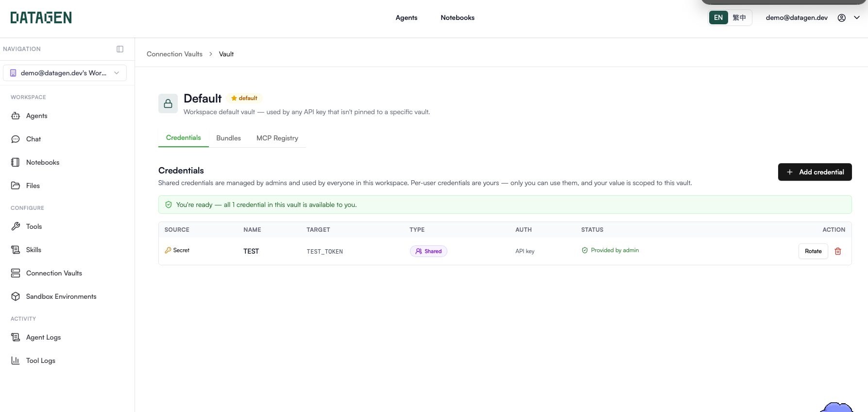Click the Files folder icon in sidebar
The width and height of the screenshot is (868, 412).
(16, 186)
